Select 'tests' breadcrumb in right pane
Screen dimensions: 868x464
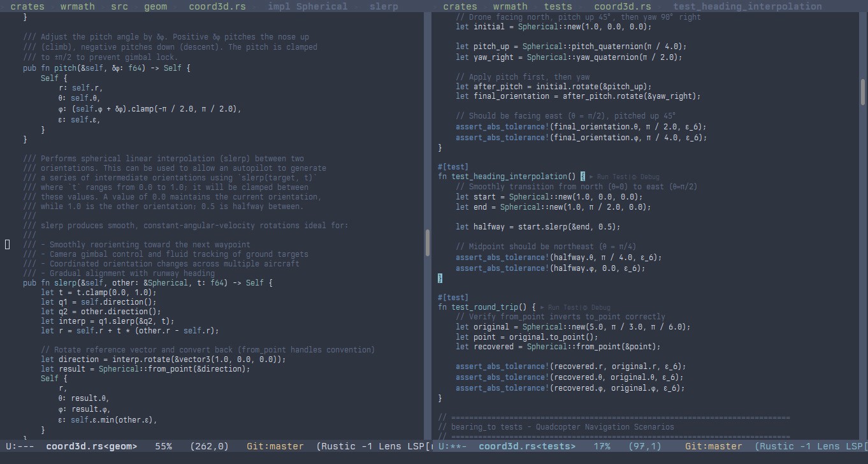tap(558, 6)
